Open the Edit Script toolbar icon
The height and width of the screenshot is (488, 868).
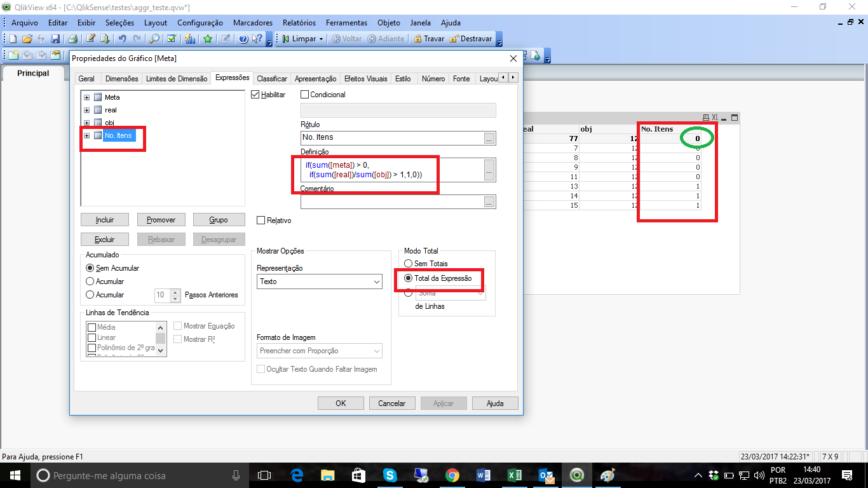tap(91, 39)
